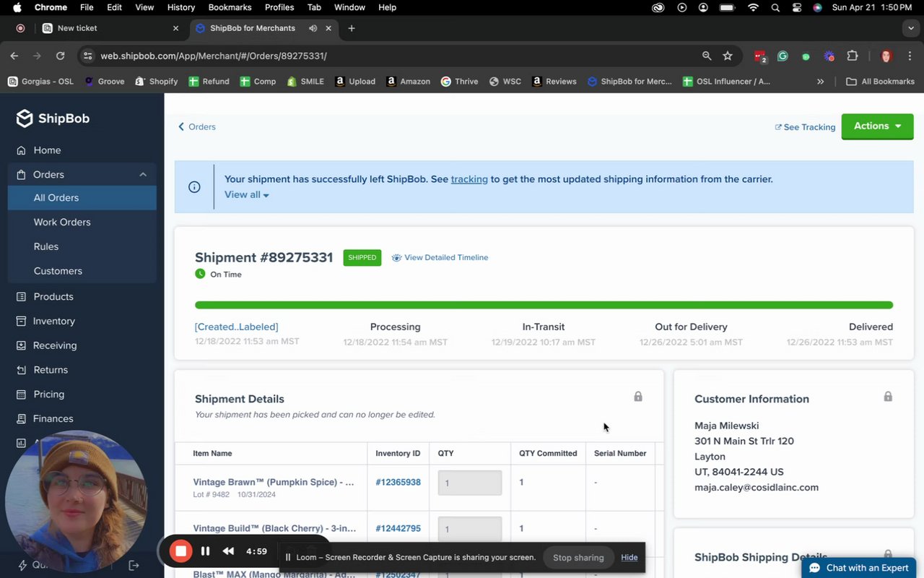Go to Inventory section

tap(53, 321)
